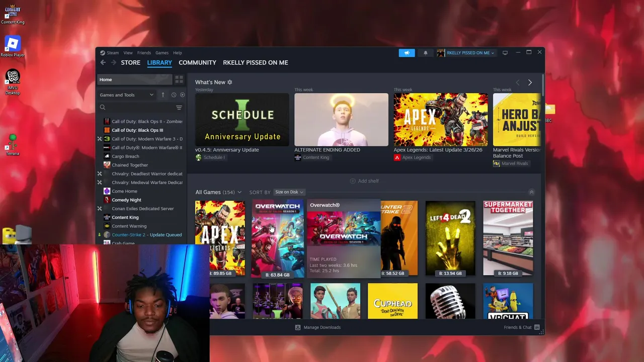This screenshot has width=644, height=362.
Task: Open the Friends menu
Action: click(x=144, y=53)
